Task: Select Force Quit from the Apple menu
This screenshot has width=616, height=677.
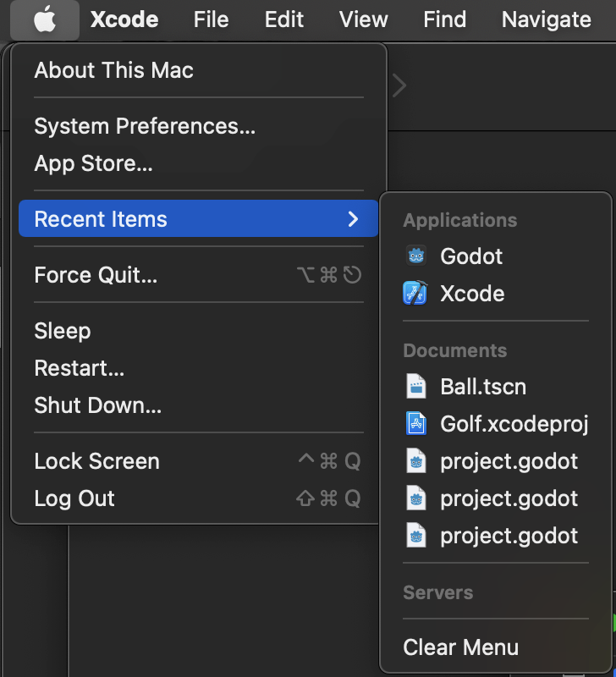Action: 96,274
